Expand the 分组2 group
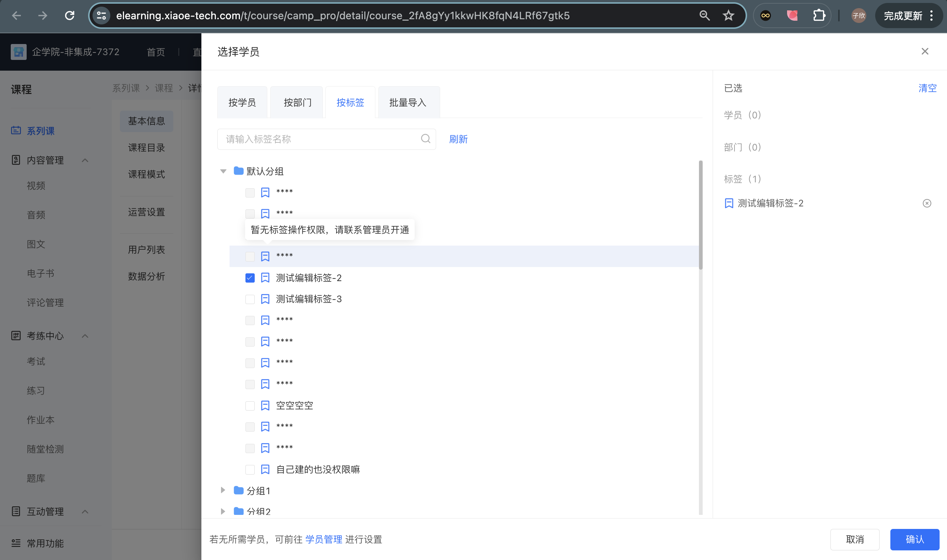947x560 pixels. pyautogui.click(x=223, y=511)
